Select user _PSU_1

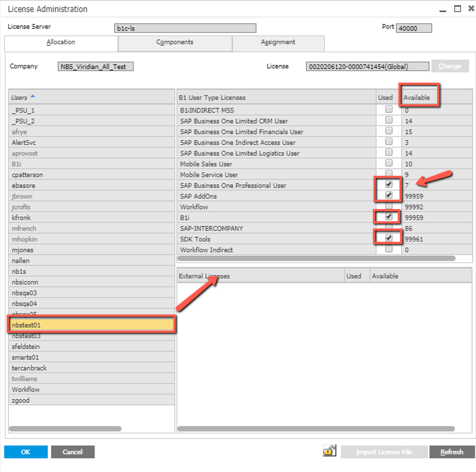[91, 110]
